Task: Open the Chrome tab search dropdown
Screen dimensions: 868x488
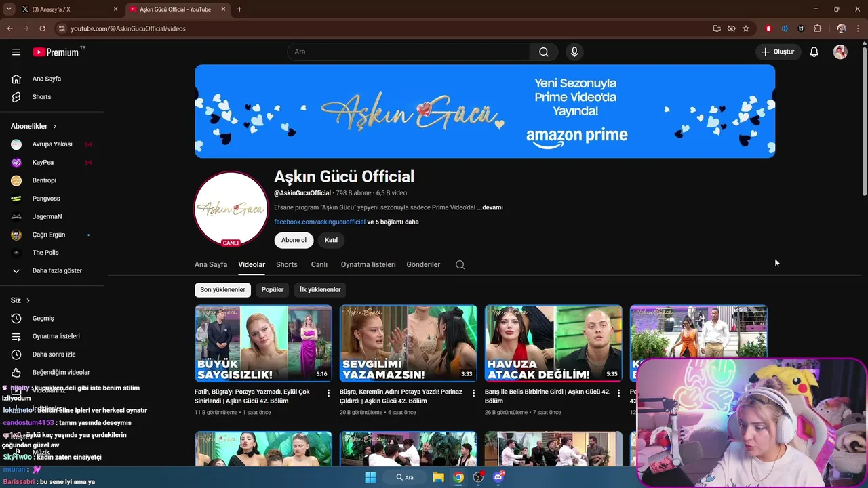Action: 9,9
